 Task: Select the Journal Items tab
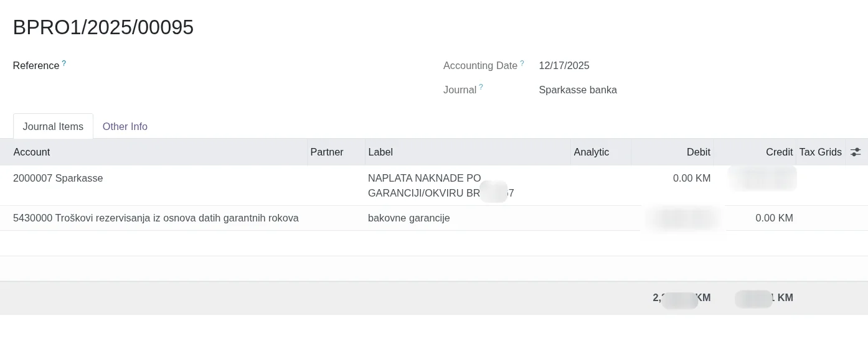click(x=53, y=126)
